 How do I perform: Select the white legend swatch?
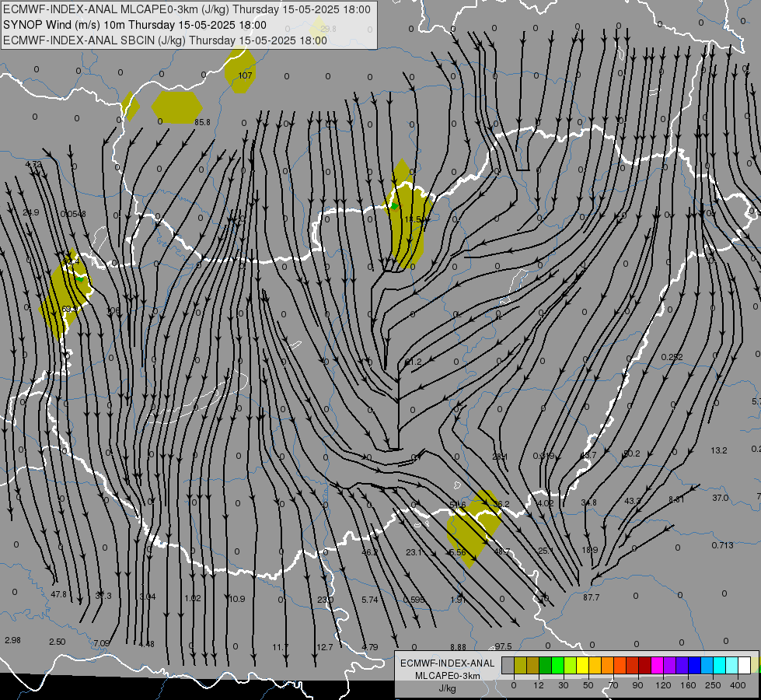point(744,666)
